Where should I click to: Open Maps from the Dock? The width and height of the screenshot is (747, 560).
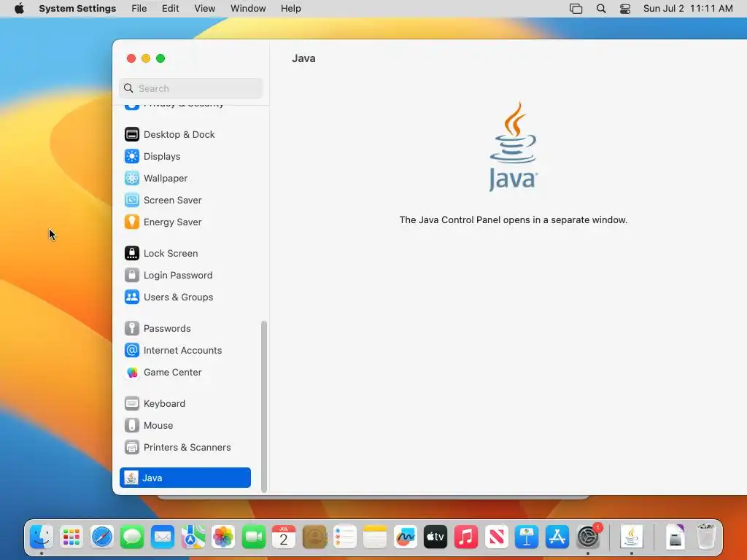click(193, 537)
